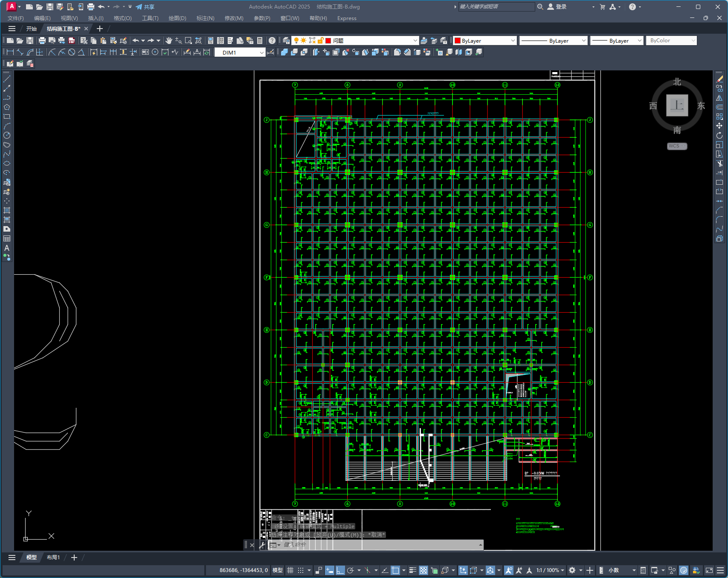Select the Diameter dimension tool
This screenshot has width=728, height=578.
click(x=72, y=52)
